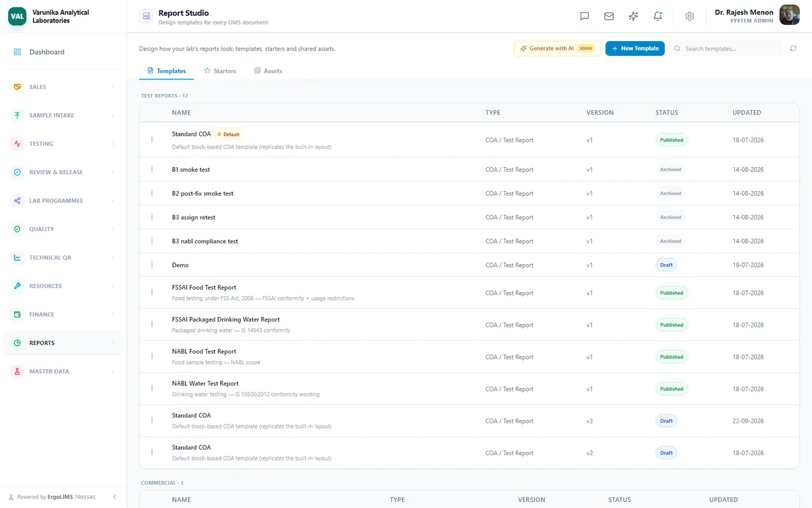This screenshot has height=508, width=812.
Task: Open row menu for NABL Water Test Report
Action: 152,388
